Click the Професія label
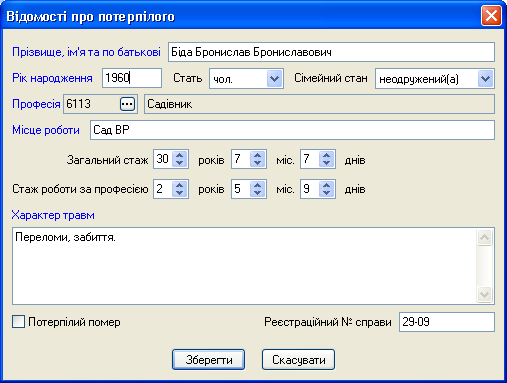The width and height of the screenshot is (507, 383). (x=36, y=104)
